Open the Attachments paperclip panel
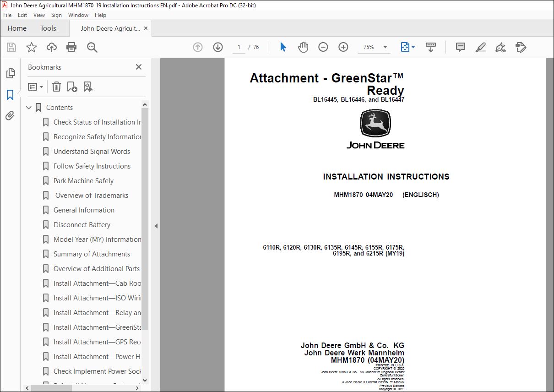Viewport: 554px width, 392px height. click(x=10, y=115)
